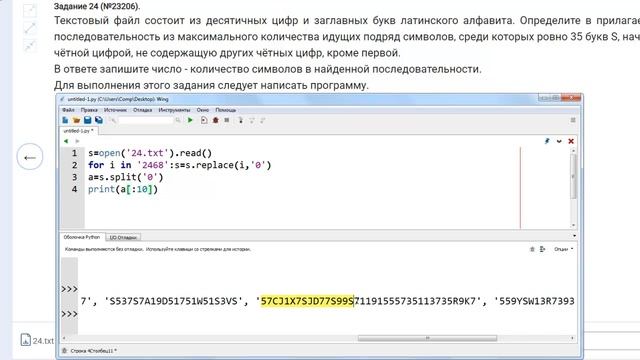The width and height of the screenshot is (640, 360).
Task: Expand the editor dropdown chevron
Action: [559, 141]
